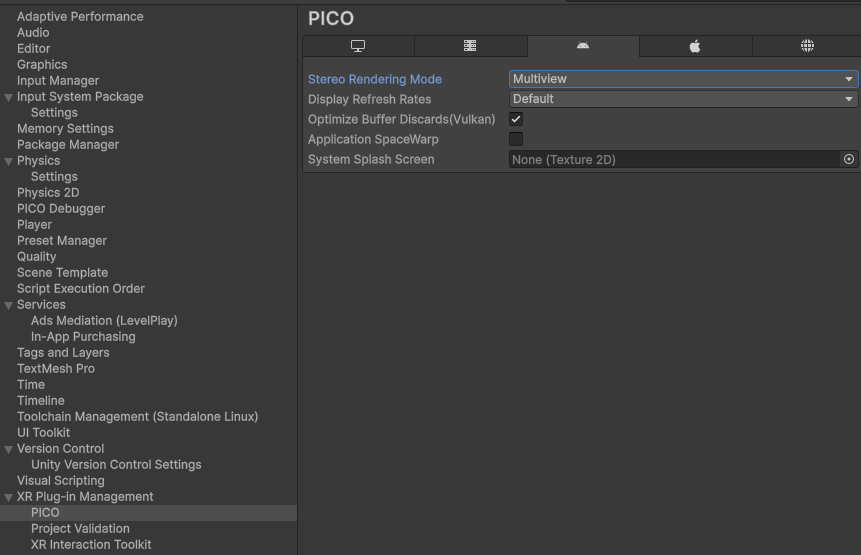Open Preset Manager settings
This screenshot has width=861, height=555.
[x=62, y=240]
